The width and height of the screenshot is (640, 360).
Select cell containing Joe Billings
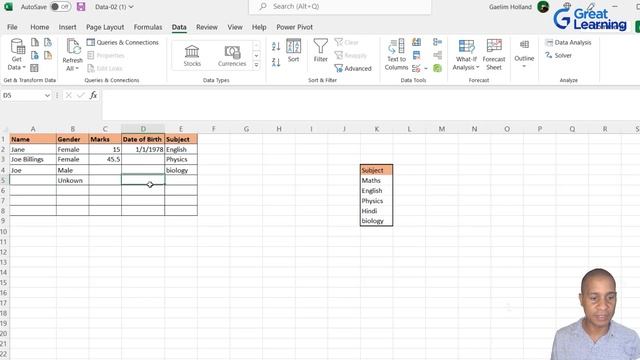(x=33, y=160)
